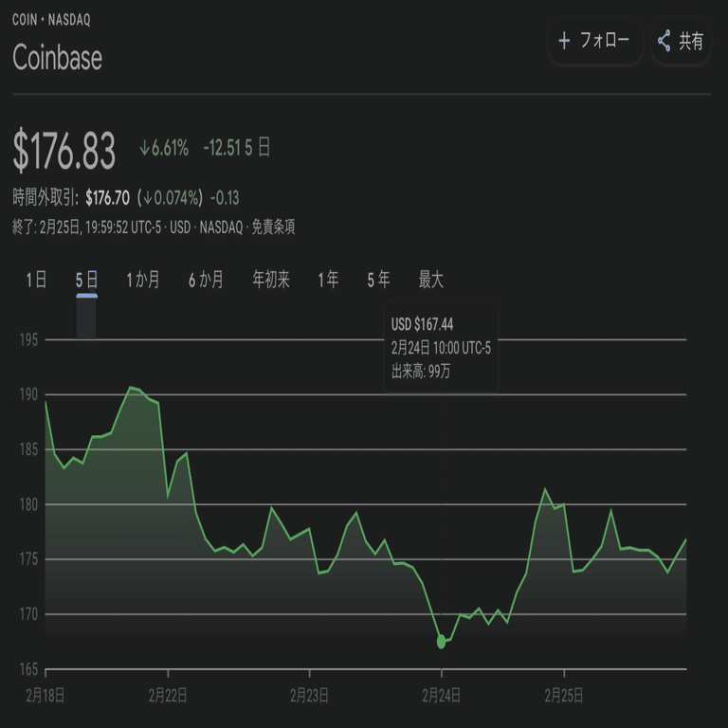
Task: Click the green data point on 2月24日
Action: tap(441, 642)
